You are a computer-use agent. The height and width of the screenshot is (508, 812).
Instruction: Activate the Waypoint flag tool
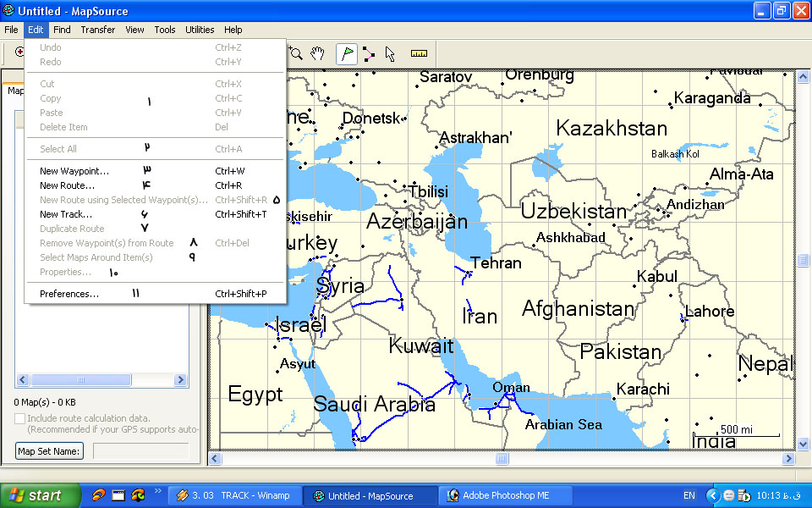347,53
